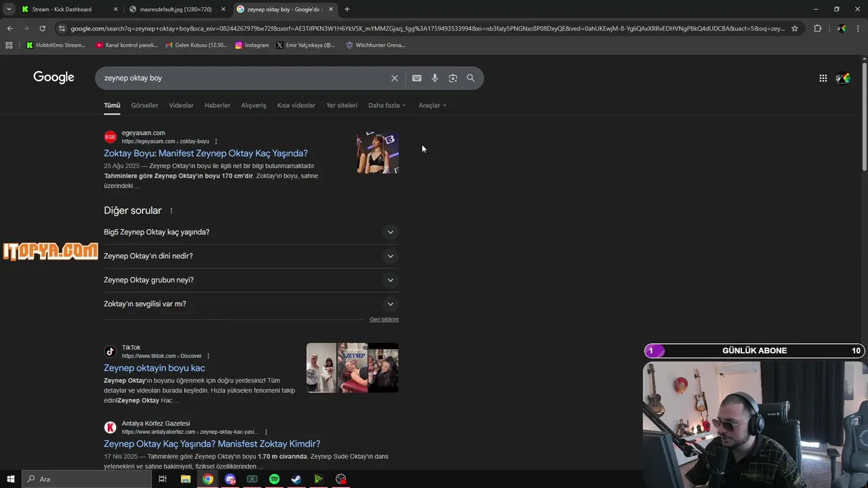Screen dimensions: 868x488
Task: Go back to previous page in browser
Action: pos(9,28)
